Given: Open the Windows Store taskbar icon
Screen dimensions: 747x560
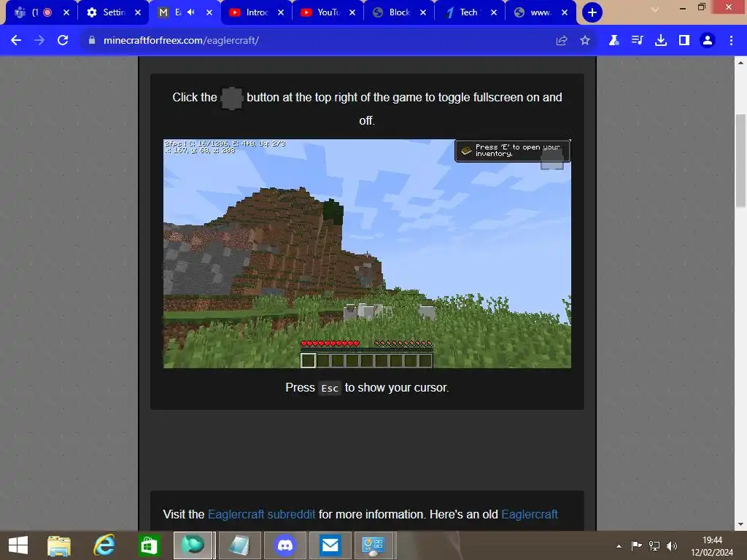Looking at the screenshot, I should (149, 545).
